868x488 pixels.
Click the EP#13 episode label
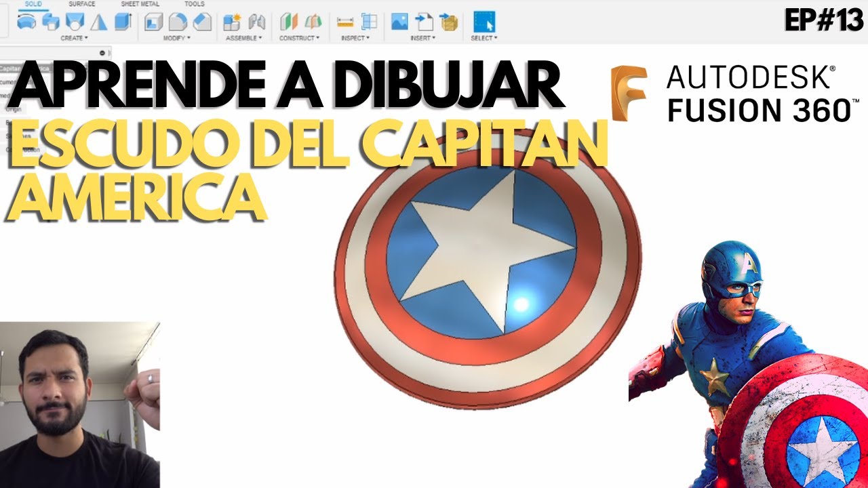pos(825,20)
